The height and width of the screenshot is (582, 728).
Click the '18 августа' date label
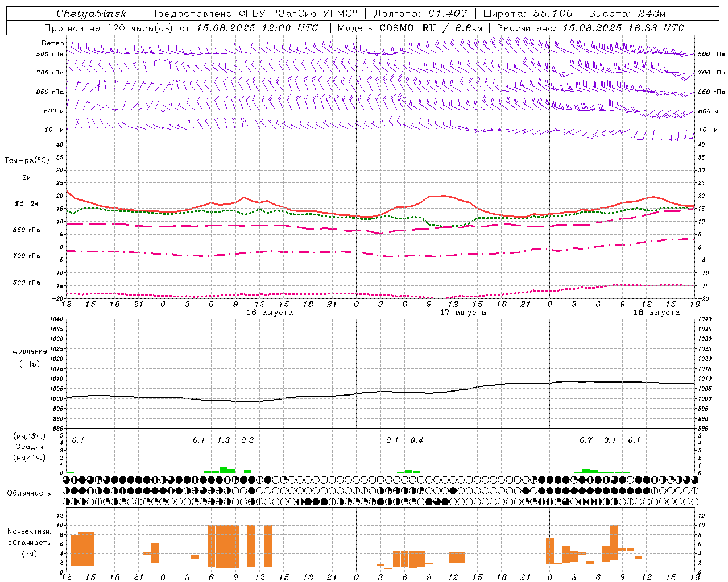click(656, 313)
